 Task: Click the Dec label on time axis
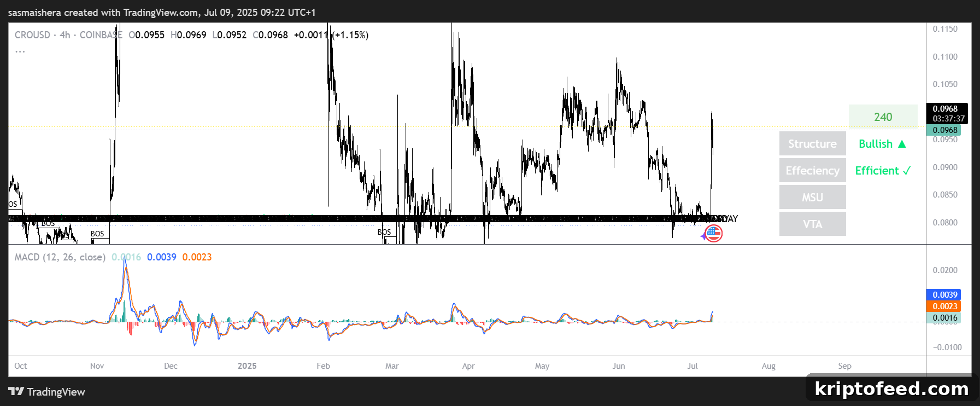[x=171, y=366]
